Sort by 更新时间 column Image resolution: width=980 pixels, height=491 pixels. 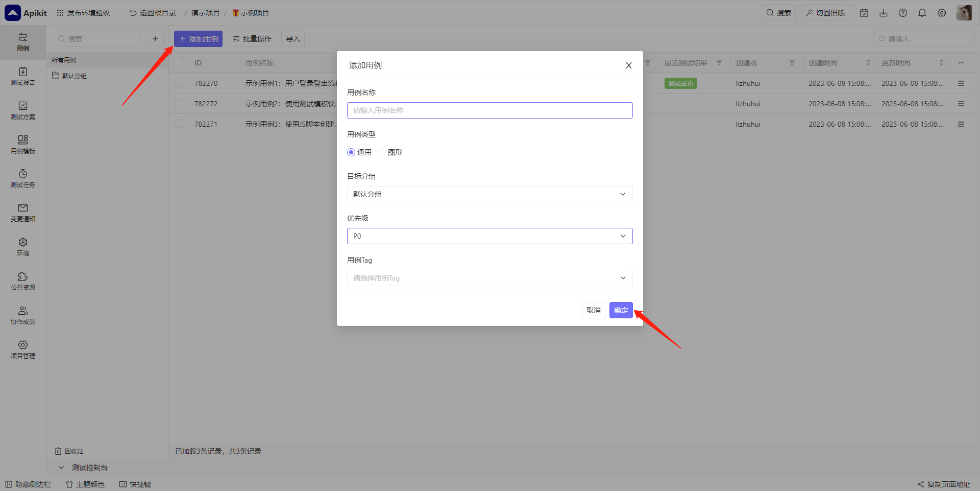coord(941,63)
